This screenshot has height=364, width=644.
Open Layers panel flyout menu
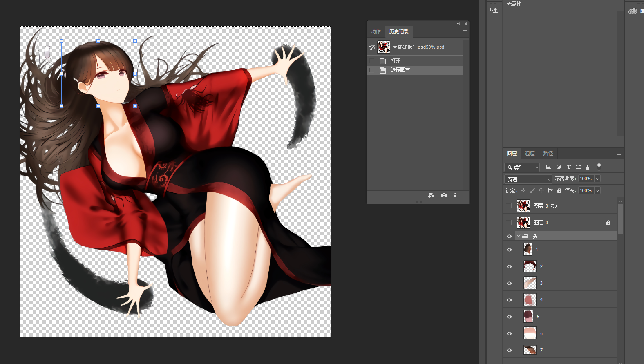coord(619,153)
